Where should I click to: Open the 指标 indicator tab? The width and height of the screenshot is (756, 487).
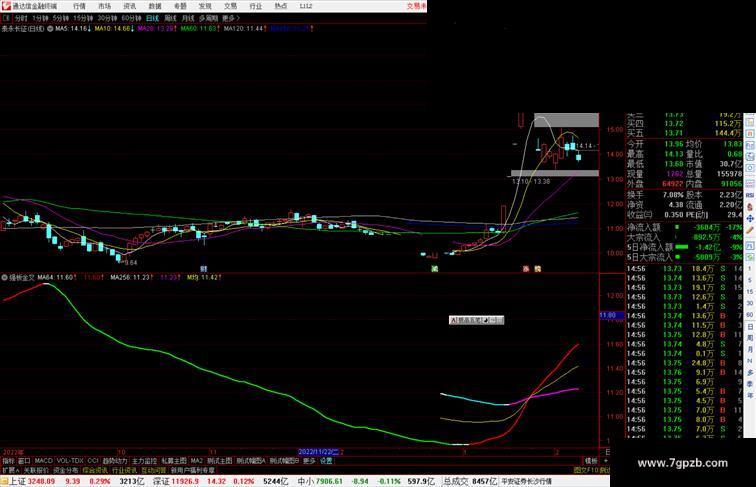pos(8,461)
